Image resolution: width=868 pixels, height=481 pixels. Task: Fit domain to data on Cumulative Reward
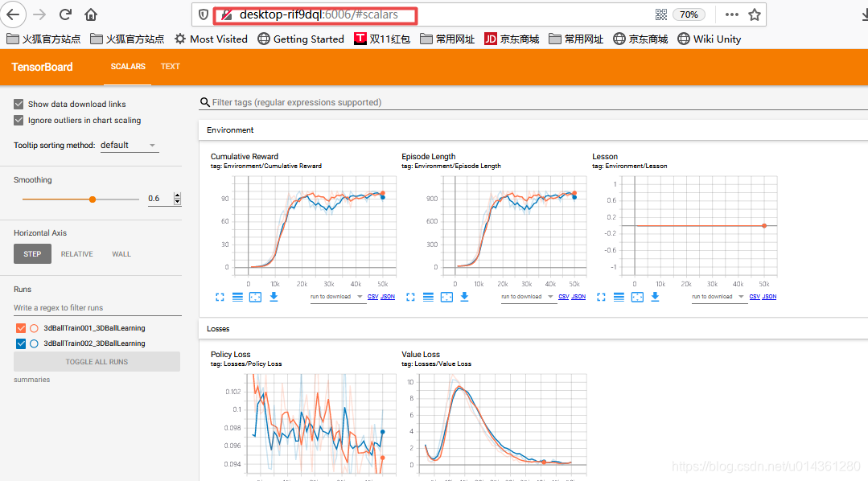pos(255,298)
